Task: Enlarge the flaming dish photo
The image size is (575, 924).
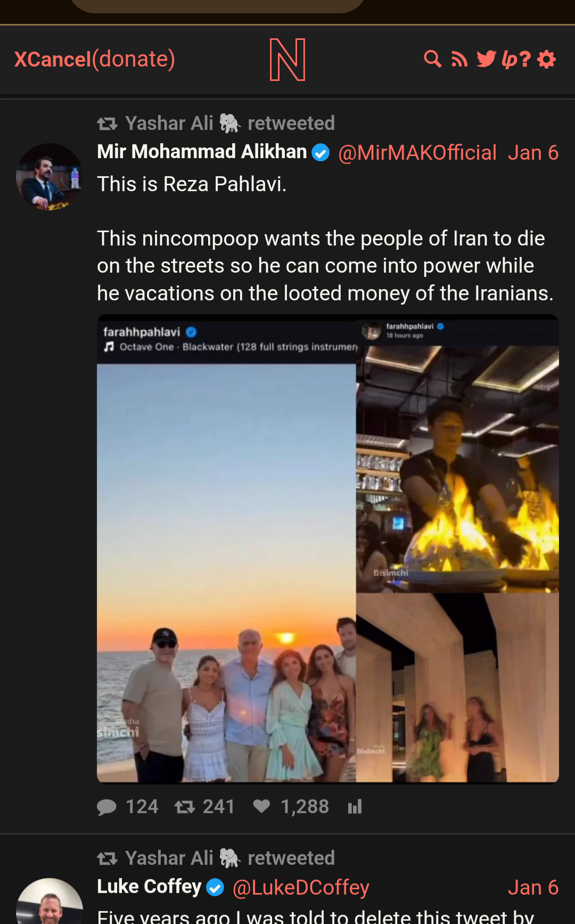Action: pyautogui.click(x=457, y=469)
